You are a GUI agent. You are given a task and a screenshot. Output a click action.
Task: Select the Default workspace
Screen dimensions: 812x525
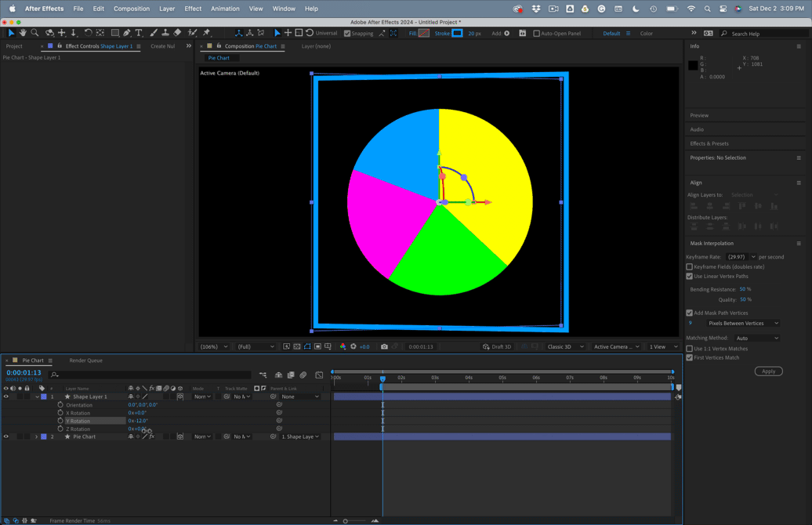(x=611, y=33)
